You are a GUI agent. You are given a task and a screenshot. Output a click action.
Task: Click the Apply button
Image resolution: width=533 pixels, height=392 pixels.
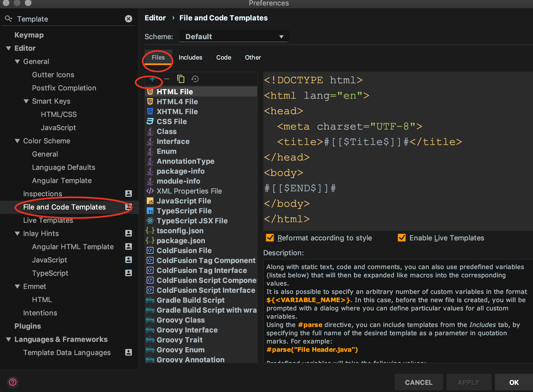click(x=469, y=382)
